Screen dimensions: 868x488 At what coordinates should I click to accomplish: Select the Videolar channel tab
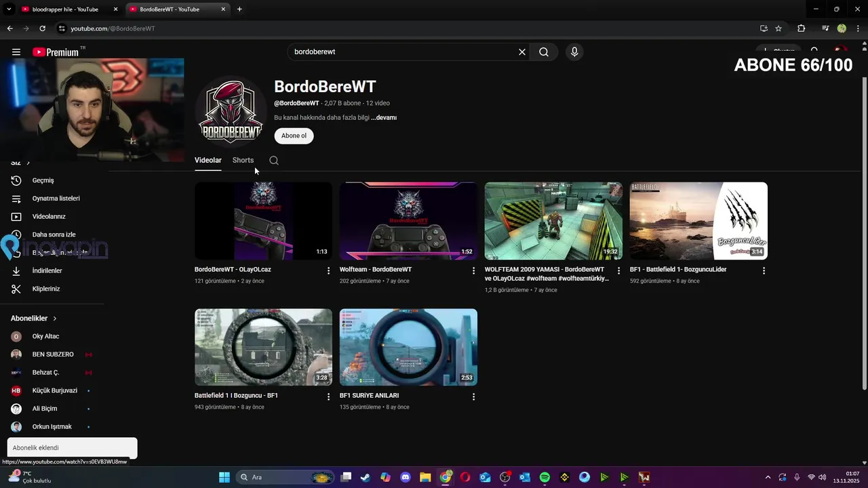point(208,161)
